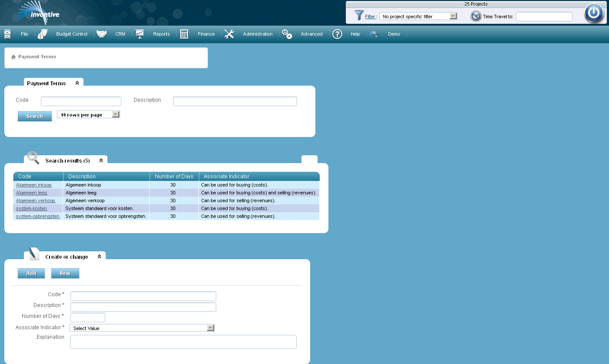The height and width of the screenshot is (364, 609).
Task: Click the Help question mark icon
Action: (337, 34)
